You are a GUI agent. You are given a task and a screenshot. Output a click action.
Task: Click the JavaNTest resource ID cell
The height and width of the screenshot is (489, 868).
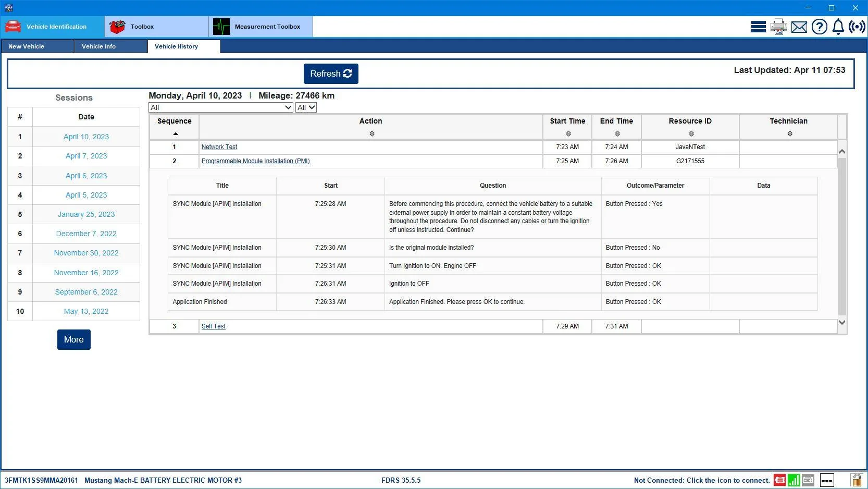690,147
